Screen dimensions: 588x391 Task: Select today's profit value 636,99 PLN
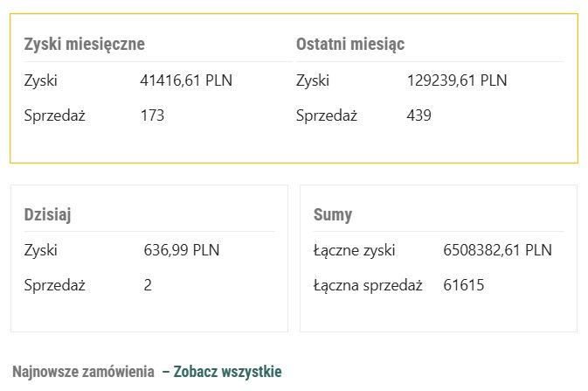181,251
